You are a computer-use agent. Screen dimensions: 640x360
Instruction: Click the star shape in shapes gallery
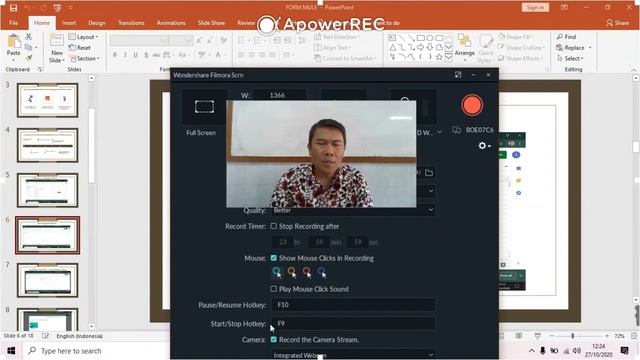pyautogui.click(x=439, y=57)
